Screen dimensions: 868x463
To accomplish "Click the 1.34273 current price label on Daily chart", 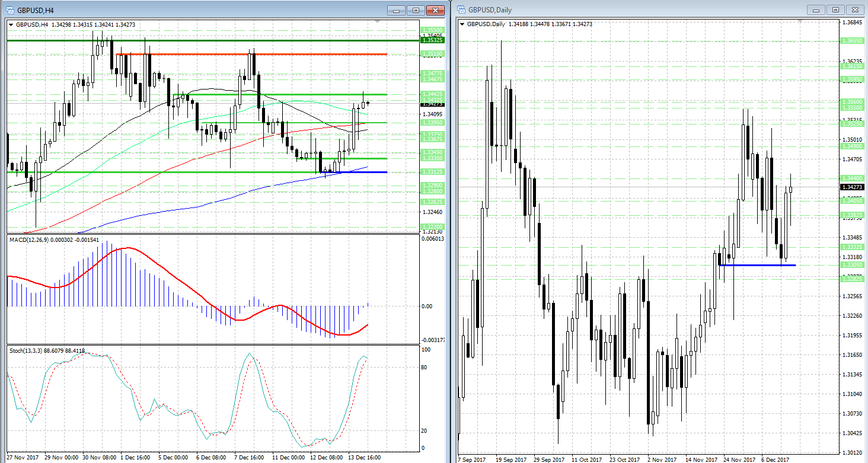I will (x=852, y=187).
